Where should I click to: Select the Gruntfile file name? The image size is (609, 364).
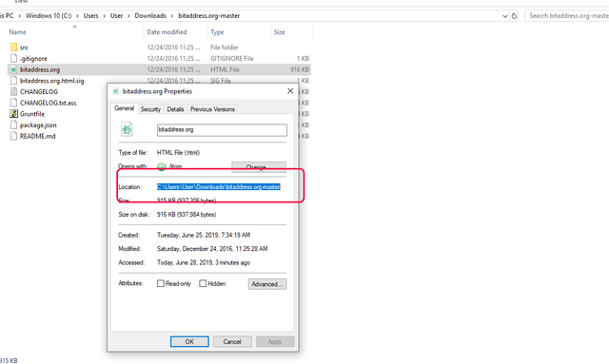click(32, 114)
